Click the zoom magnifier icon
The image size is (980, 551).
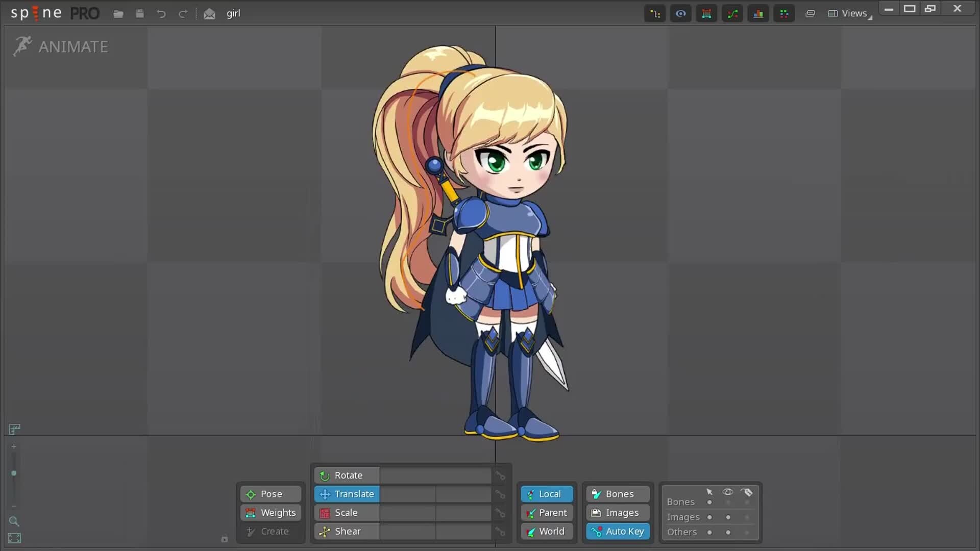[x=14, y=521]
